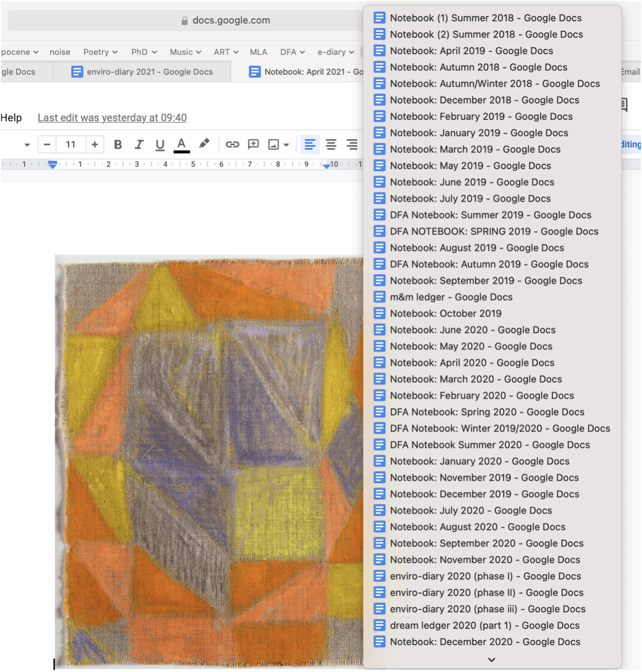Toggle bold formatting

point(118,145)
